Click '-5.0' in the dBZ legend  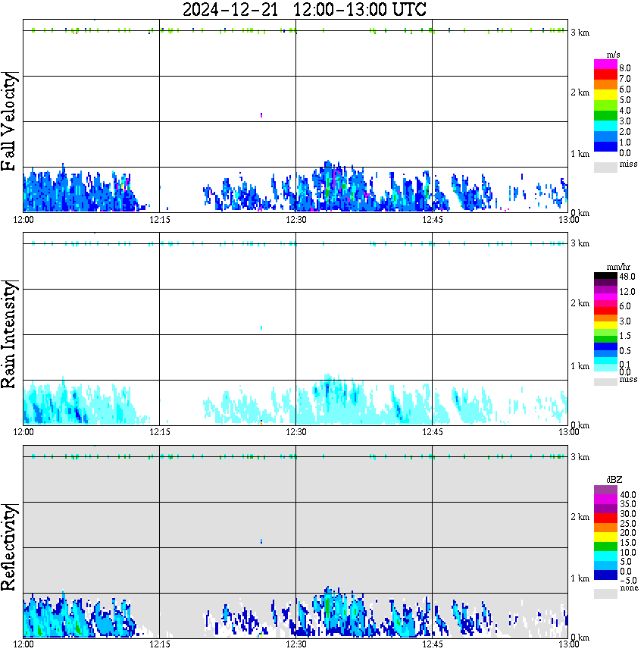(x=628, y=581)
